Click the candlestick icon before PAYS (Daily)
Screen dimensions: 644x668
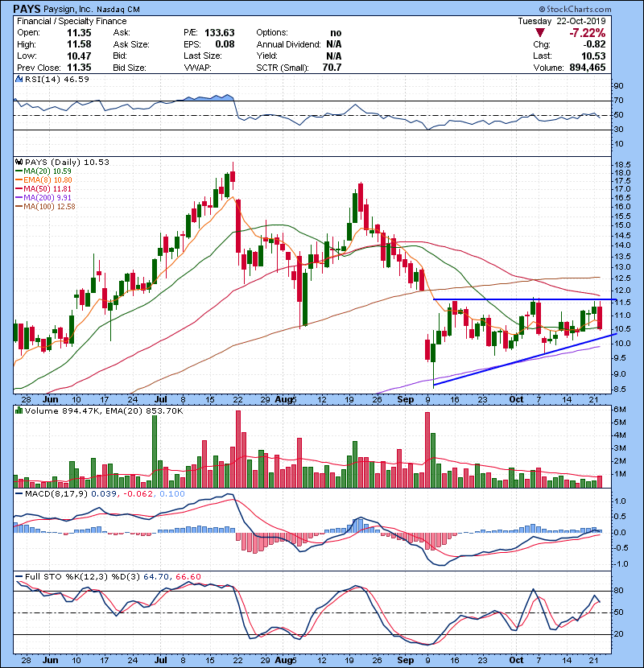19,162
